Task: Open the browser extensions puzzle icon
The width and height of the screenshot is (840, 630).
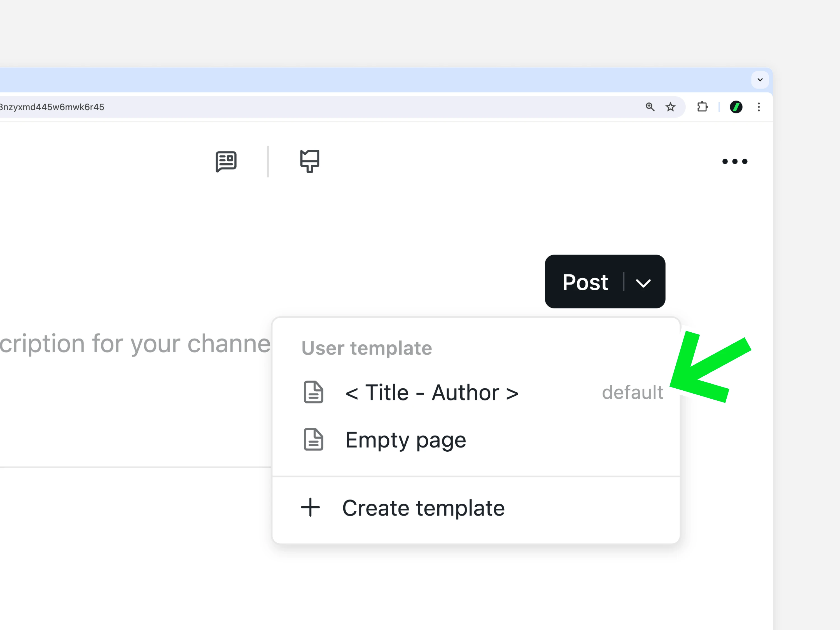Action: [703, 107]
